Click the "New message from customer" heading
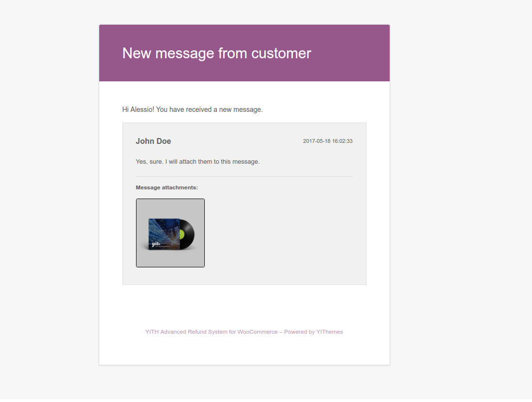The image size is (532, 402). coord(216,53)
